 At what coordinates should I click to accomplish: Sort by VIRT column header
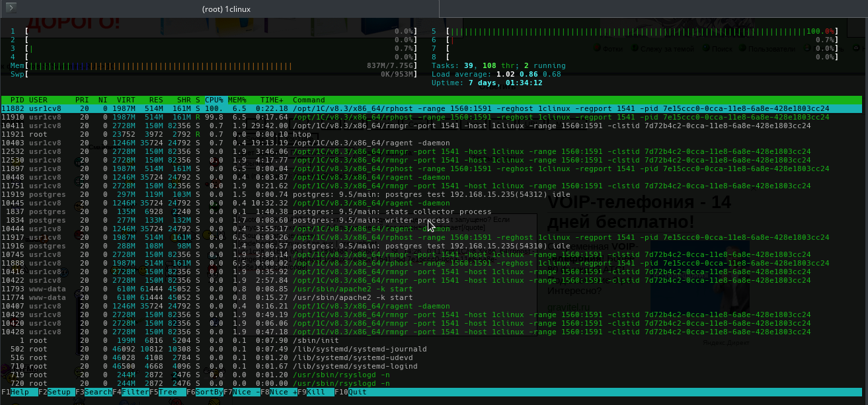[x=126, y=100]
